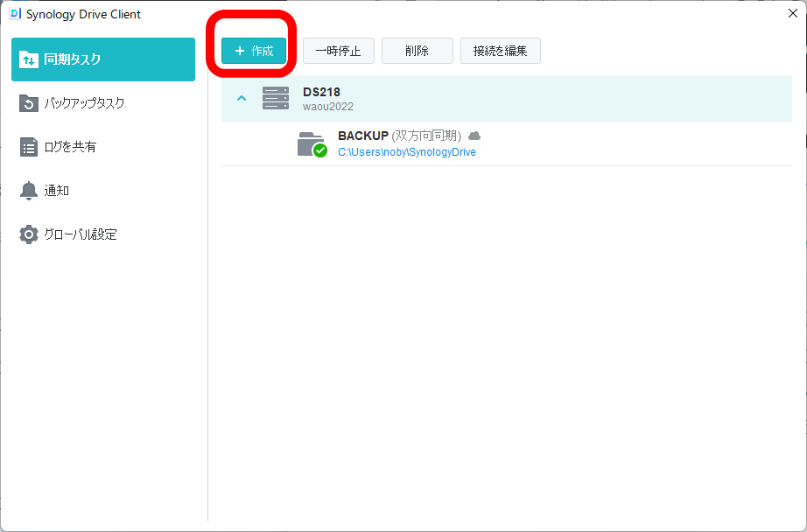Open the ログを共有 share log tab
The width and height of the screenshot is (807, 532).
(103, 147)
